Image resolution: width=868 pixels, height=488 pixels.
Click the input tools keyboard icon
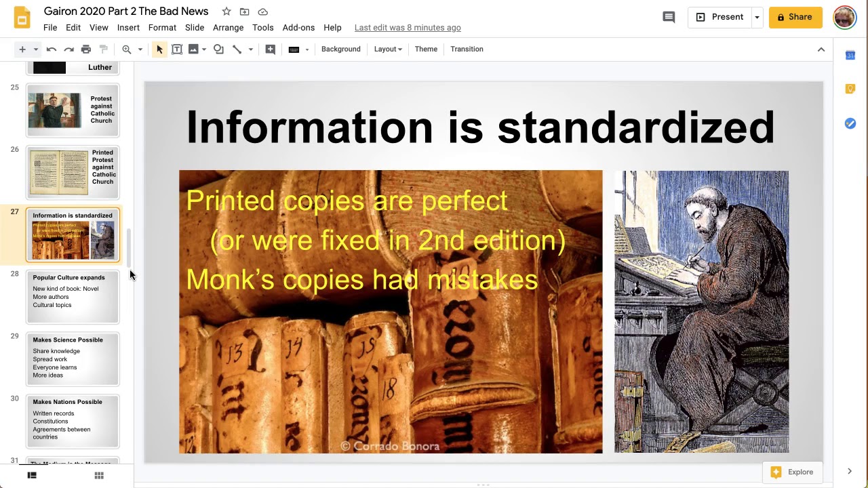[294, 49]
